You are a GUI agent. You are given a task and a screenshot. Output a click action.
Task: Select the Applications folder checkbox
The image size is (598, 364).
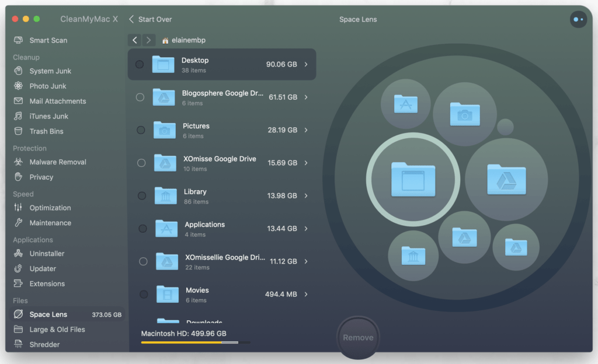click(x=142, y=229)
